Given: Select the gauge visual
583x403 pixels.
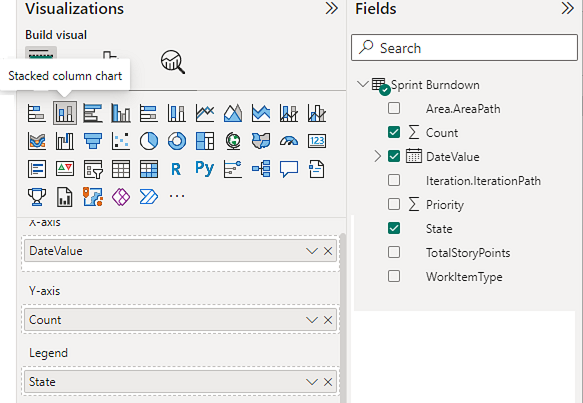Looking at the screenshot, I should (x=289, y=141).
